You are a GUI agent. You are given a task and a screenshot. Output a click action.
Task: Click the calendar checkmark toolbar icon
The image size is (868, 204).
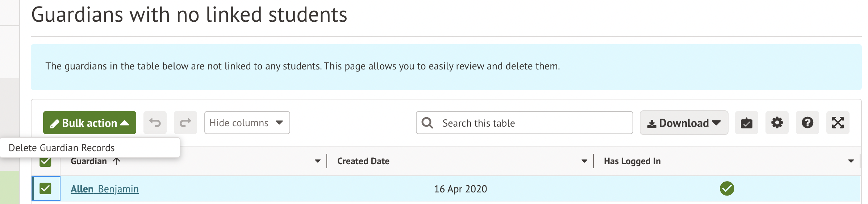pos(746,123)
